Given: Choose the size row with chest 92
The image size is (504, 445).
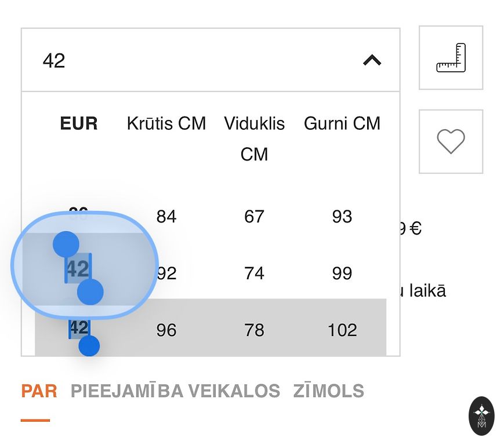Looking at the screenshot, I should [x=166, y=273].
